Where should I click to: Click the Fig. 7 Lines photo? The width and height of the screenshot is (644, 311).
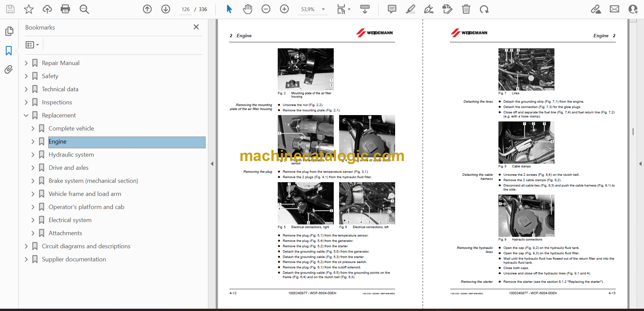[526, 69]
